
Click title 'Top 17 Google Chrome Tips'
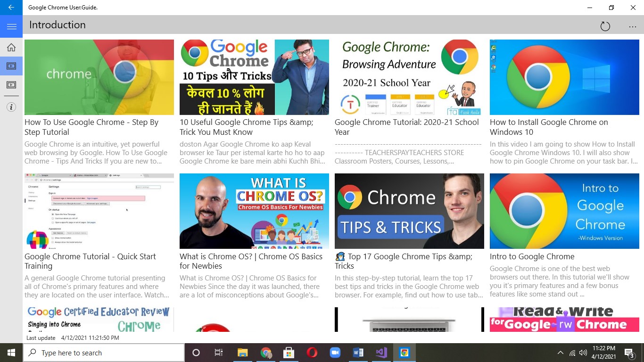click(x=404, y=261)
